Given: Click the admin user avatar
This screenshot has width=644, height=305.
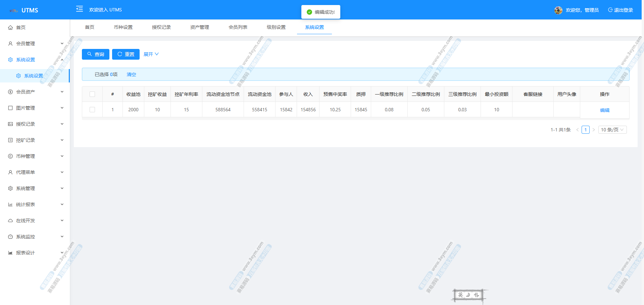Looking at the screenshot, I should 558,10.
